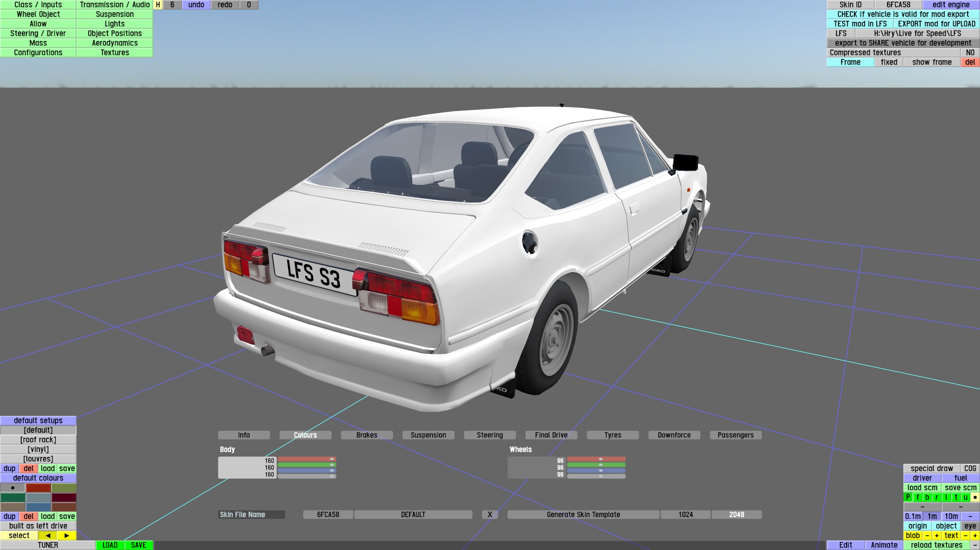Screen dimensions: 980x550
Task: Click the green SAVE button
Action: pos(138,545)
